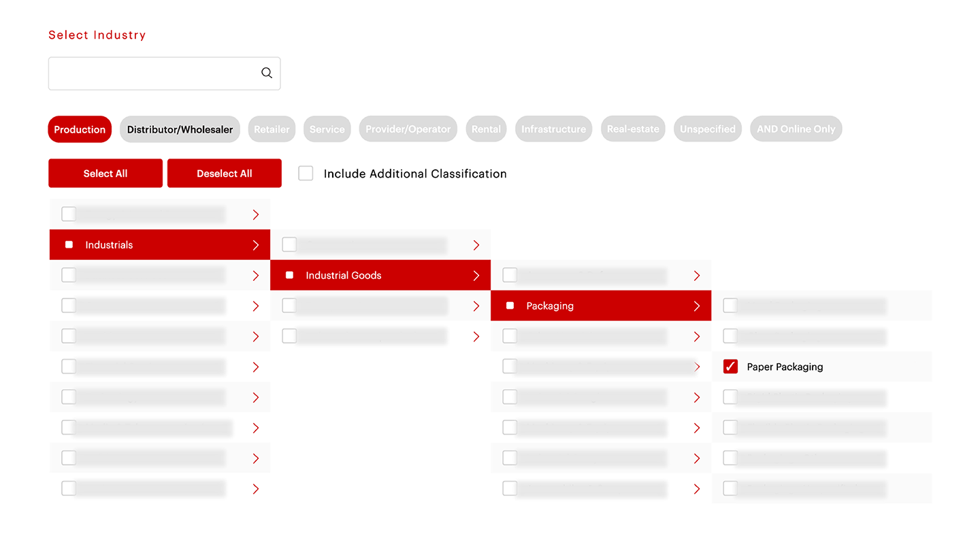The height and width of the screenshot is (551, 980).
Task: Click into the industry search field
Action: tap(153, 73)
